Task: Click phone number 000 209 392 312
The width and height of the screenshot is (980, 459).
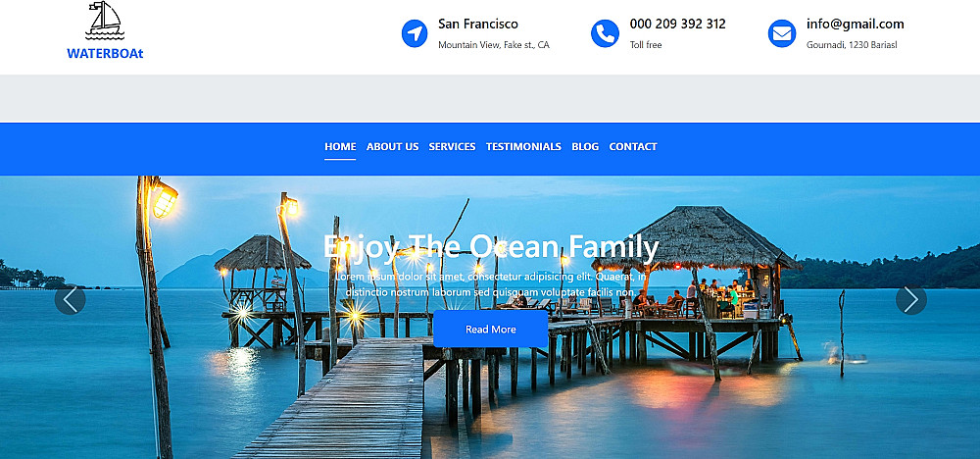Action: click(677, 24)
